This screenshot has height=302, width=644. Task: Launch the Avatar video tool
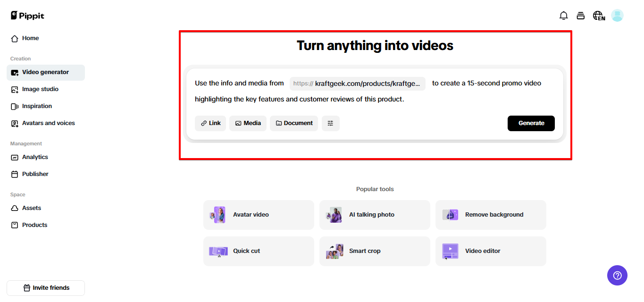point(259,215)
